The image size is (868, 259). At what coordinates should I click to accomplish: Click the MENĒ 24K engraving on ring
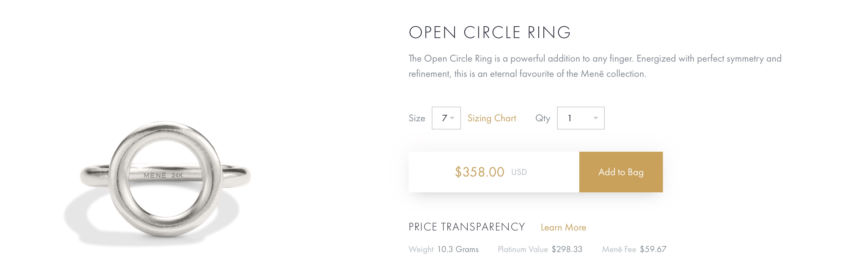163,175
